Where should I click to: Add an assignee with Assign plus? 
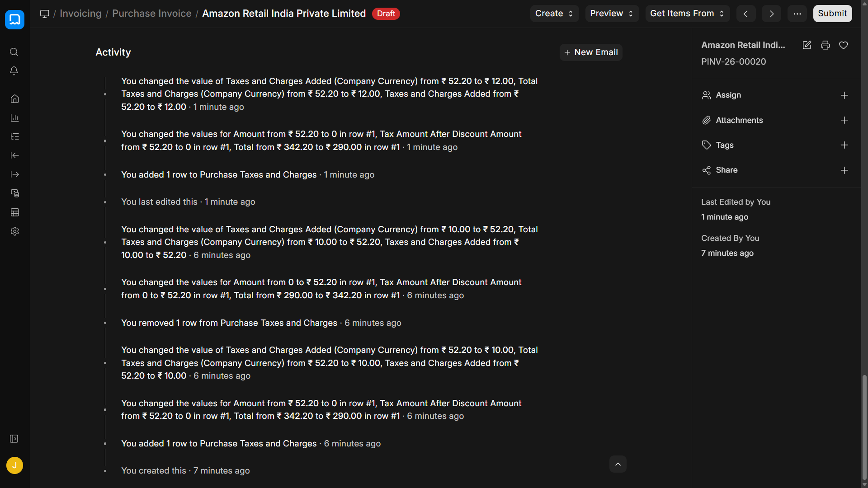(x=844, y=95)
